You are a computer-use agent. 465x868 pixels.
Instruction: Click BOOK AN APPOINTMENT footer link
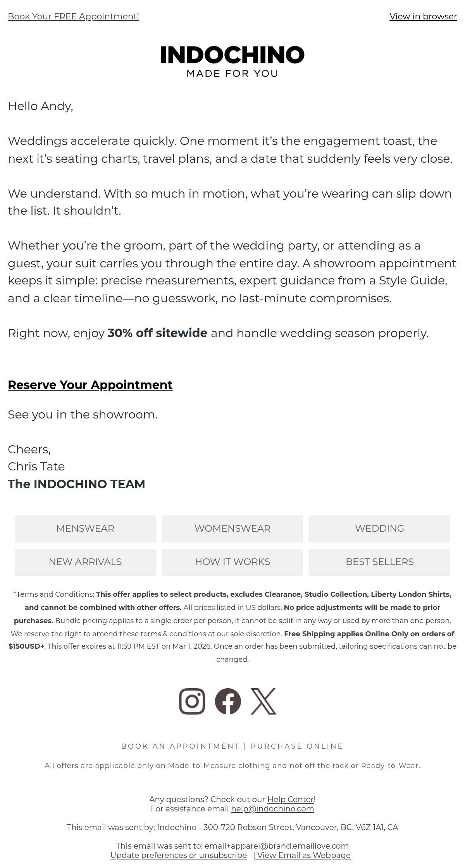point(181,746)
